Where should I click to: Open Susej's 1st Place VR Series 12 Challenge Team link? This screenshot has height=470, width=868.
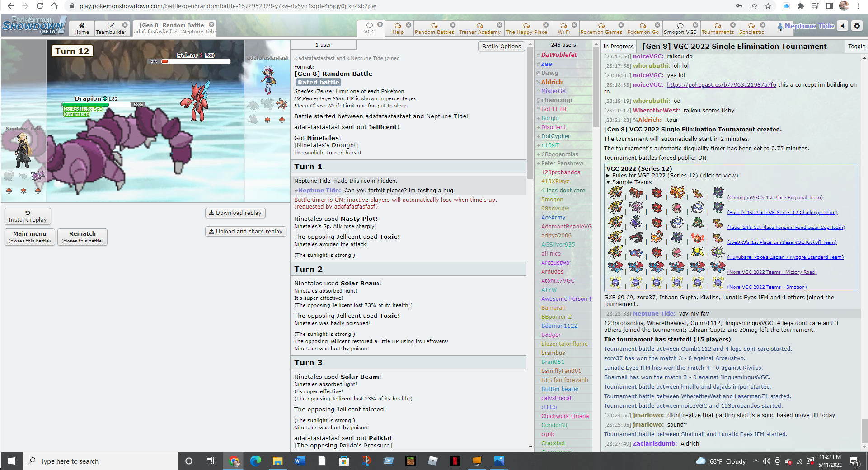coord(782,212)
